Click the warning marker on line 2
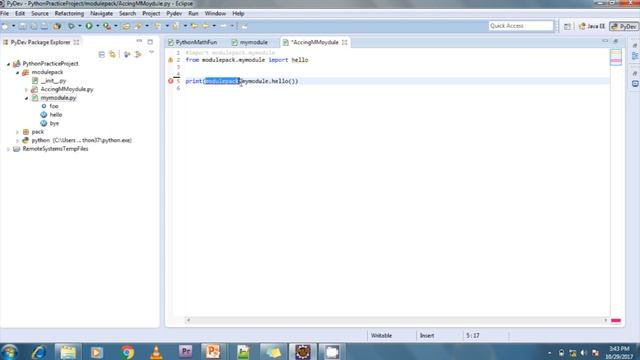 171,60
